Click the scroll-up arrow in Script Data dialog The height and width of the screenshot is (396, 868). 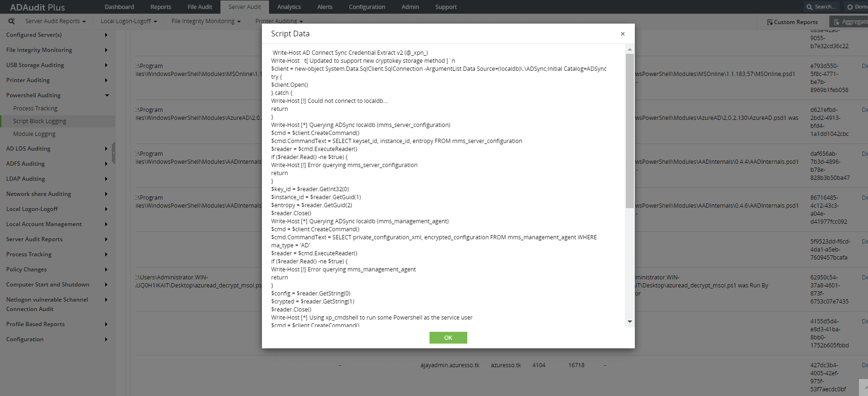(630, 50)
